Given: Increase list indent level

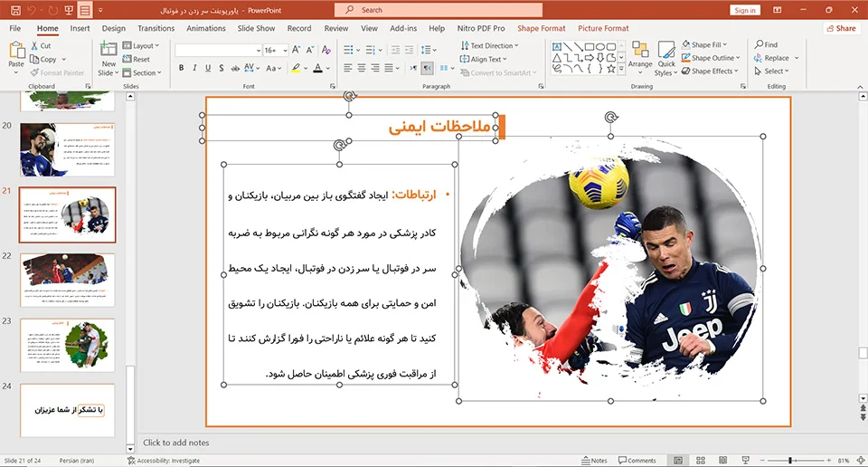Looking at the screenshot, I should tap(409, 50).
